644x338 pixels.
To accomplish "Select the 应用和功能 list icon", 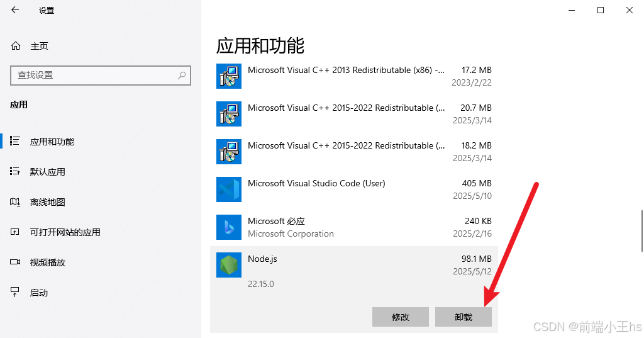I will point(15,142).
